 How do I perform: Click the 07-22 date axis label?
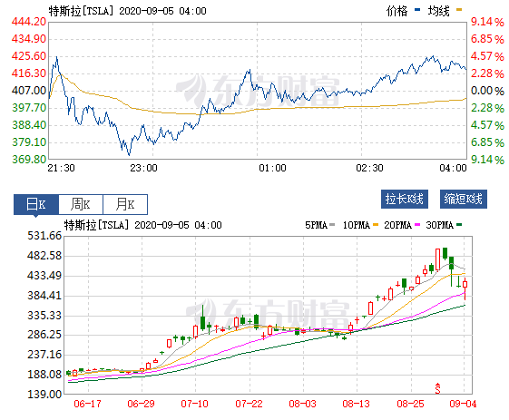249,404
